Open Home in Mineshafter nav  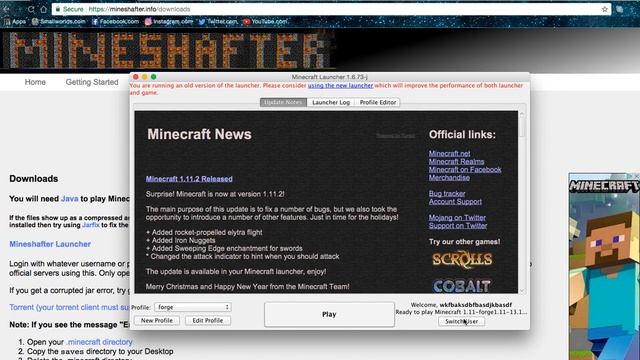tap(35, 82)
